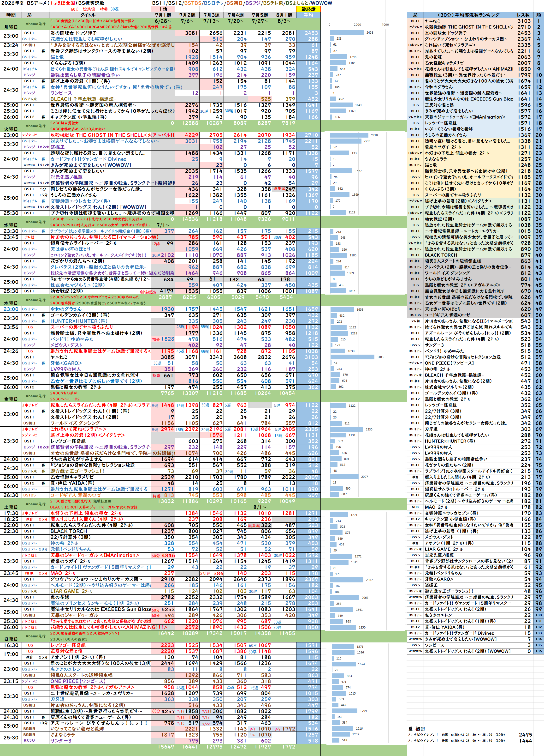
Task: Select the pink 1話 header cell
Action: [163, 9]
